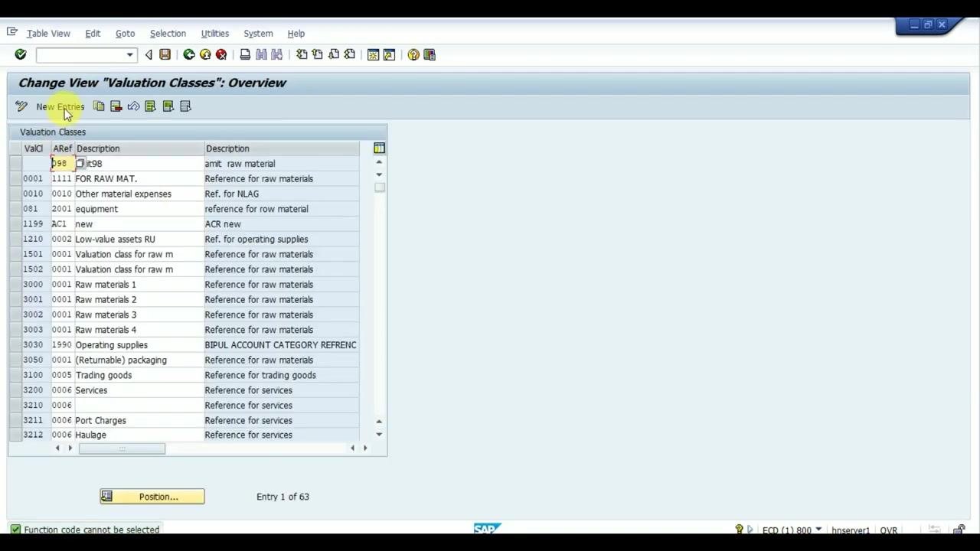Click the yellow Exit arrow icon
This screenshot has width=980, height=551.
pyautogui.click(x=205, y=54)
